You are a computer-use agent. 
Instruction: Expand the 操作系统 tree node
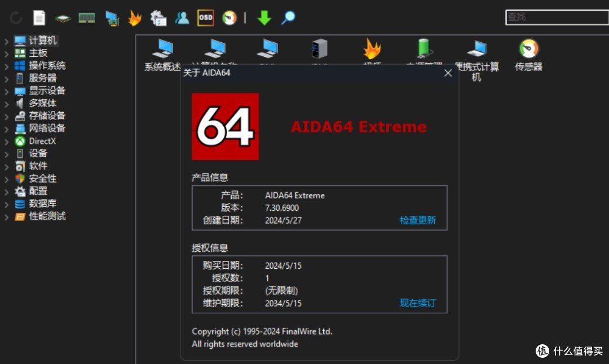coord(6,66)
